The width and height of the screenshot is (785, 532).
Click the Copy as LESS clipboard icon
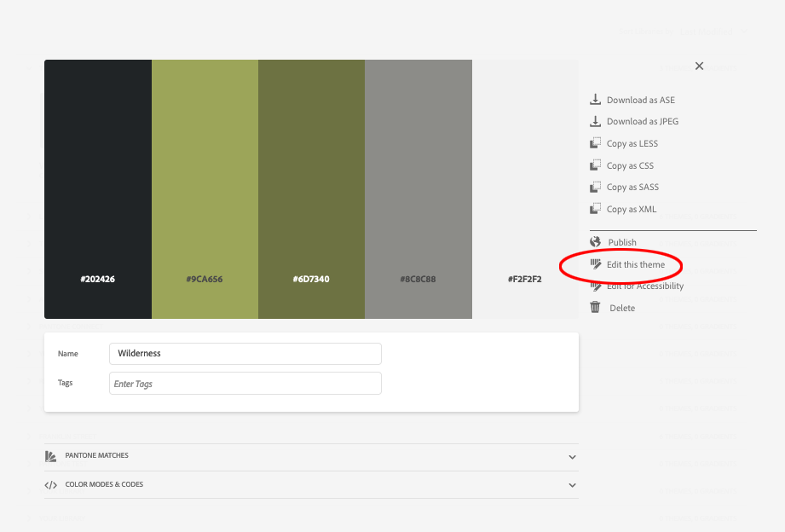pyautogui.click(x=594, y=143)
